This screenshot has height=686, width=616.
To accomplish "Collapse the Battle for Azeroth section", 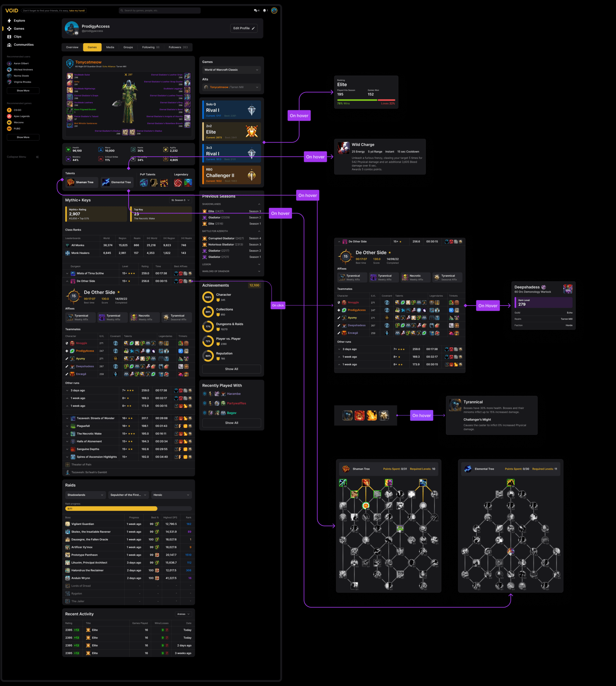I will (259, 231).
